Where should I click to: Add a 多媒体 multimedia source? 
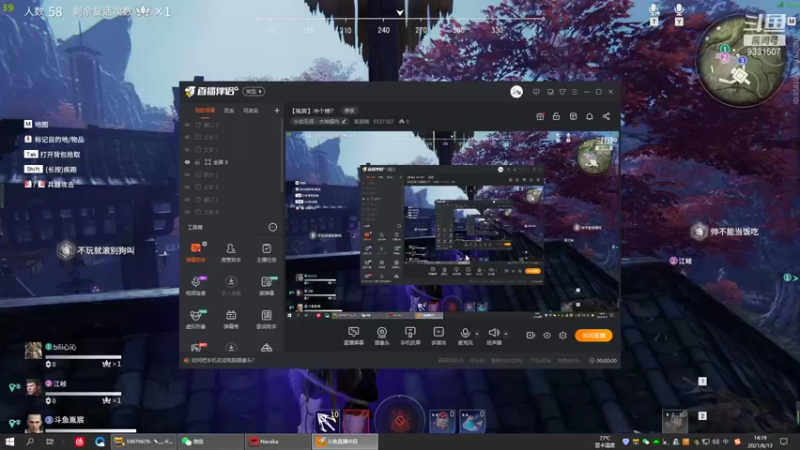point(438,336)
